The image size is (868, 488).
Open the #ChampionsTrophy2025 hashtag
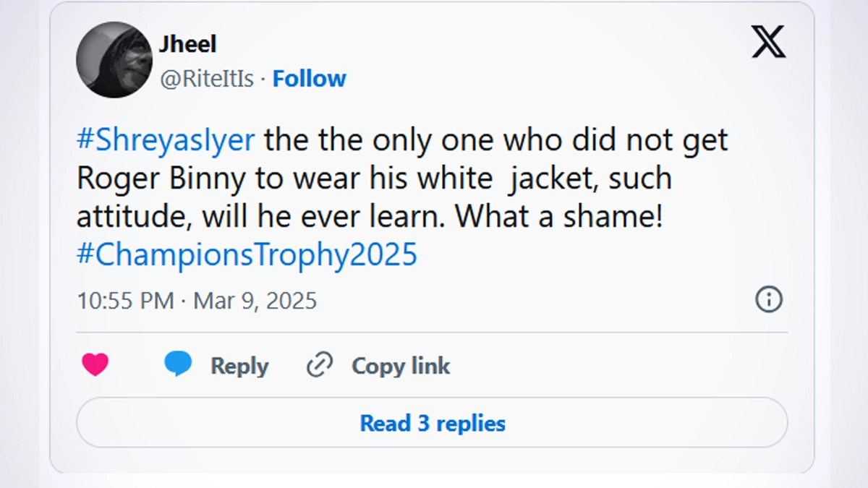click(247, 255)
